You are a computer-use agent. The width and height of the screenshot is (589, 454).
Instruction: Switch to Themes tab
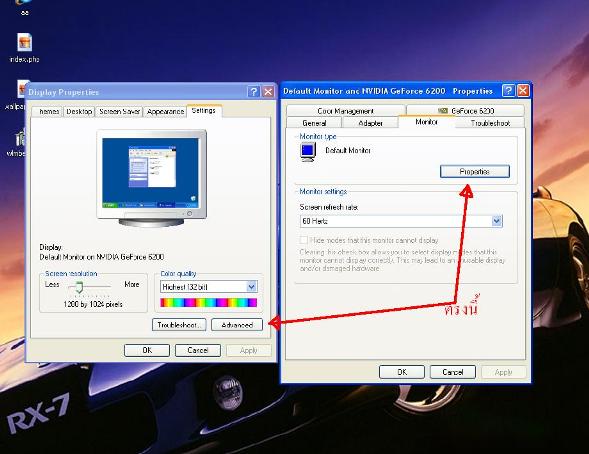click(x=47, y=112)
